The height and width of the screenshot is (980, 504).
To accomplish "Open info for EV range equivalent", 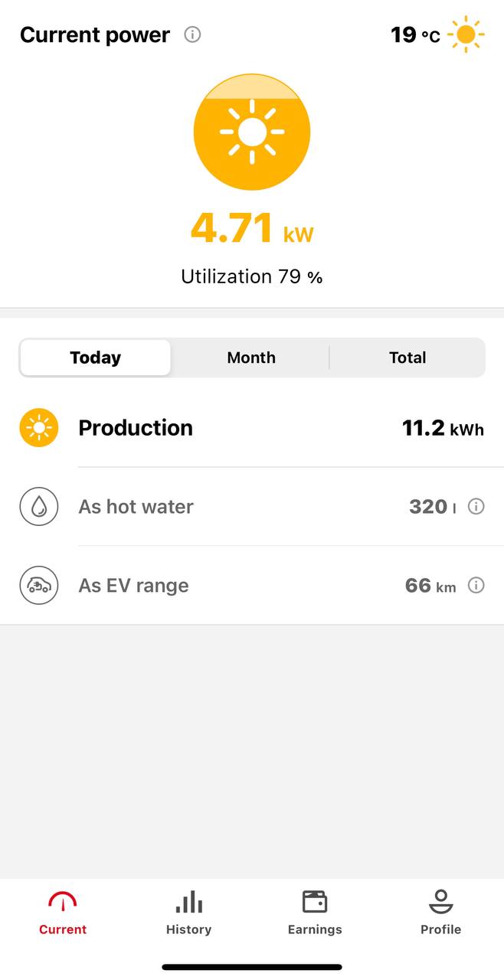I will click(476, 586).
